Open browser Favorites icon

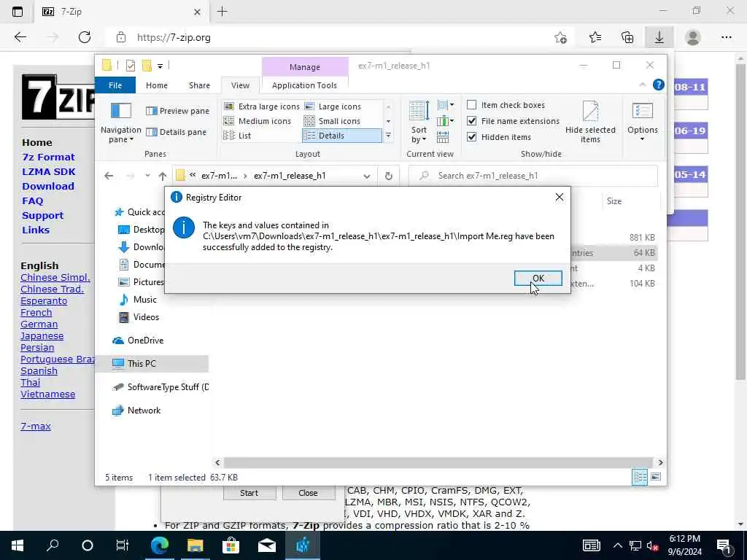[595, 37]
